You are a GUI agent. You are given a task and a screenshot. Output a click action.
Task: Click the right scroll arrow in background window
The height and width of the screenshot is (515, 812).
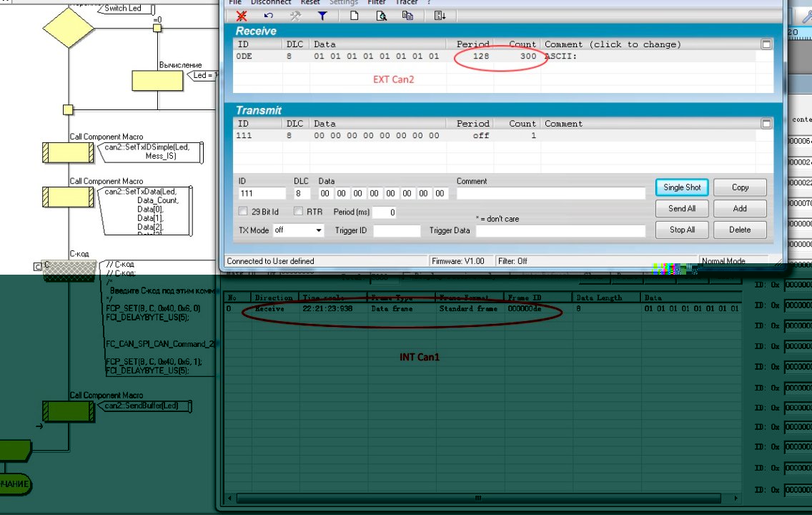[736, 498]
